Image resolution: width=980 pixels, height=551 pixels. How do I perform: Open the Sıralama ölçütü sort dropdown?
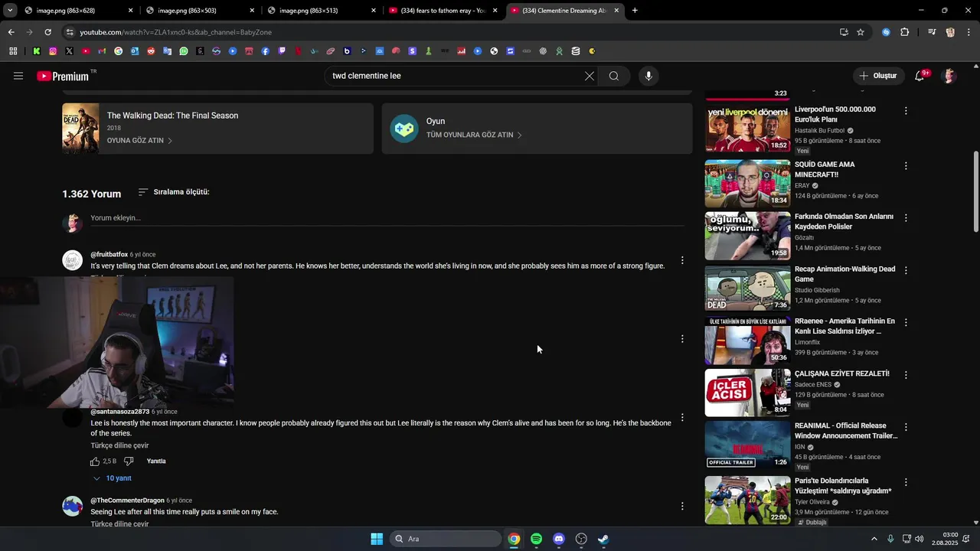tap(174, 192)
